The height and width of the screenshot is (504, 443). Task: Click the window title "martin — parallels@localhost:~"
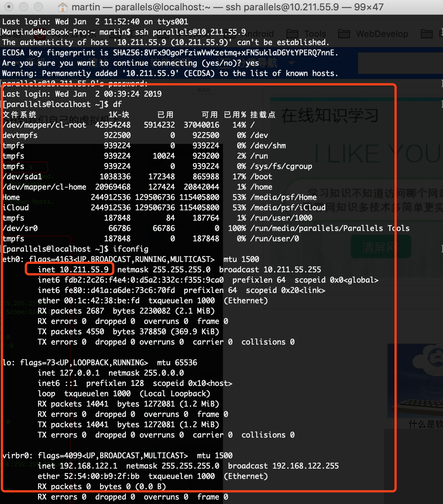141,7
